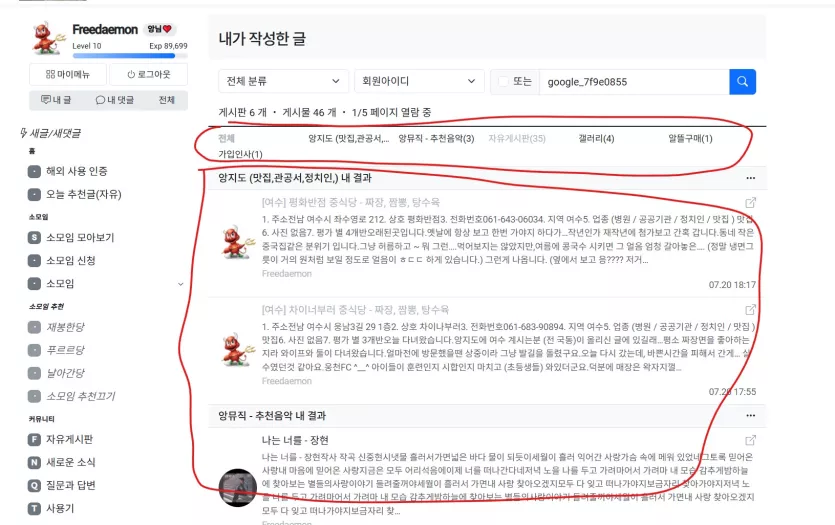Click the 소모임 모아보기 S icon
Screen dimensions: 835x525
[34, 237]
